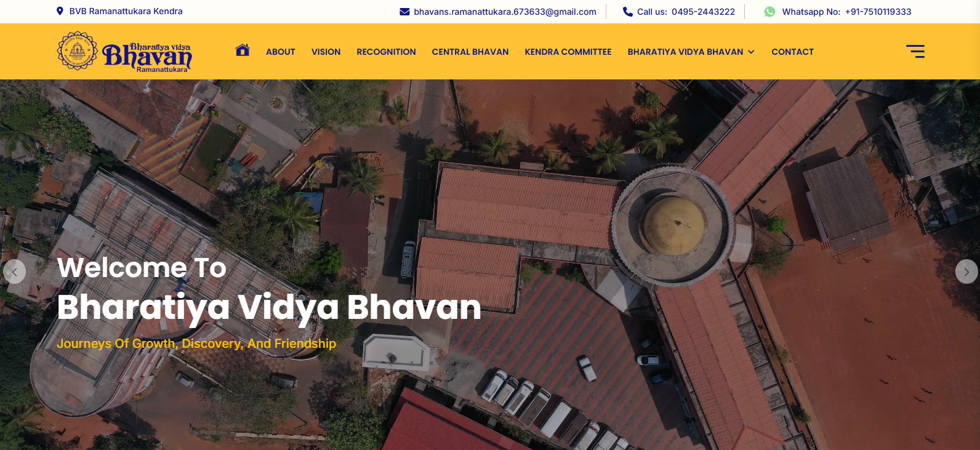Click the phone handset icon

(627, 12)
